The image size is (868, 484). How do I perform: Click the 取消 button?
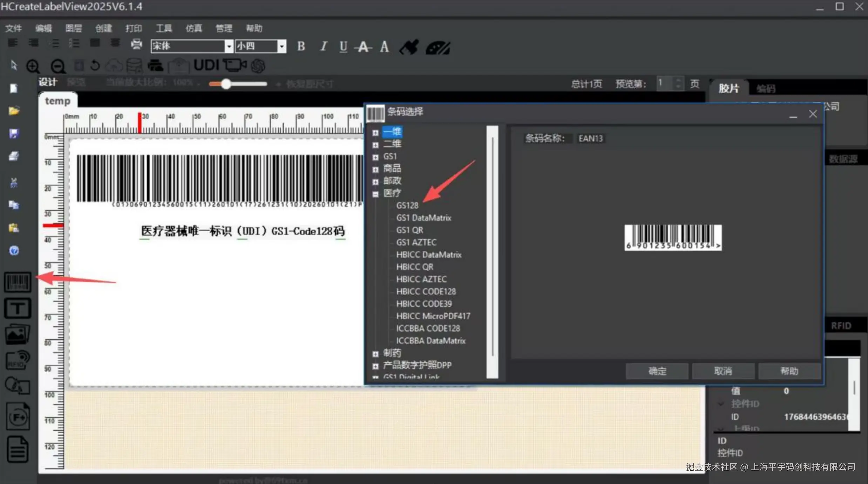(x=723, y=371)
